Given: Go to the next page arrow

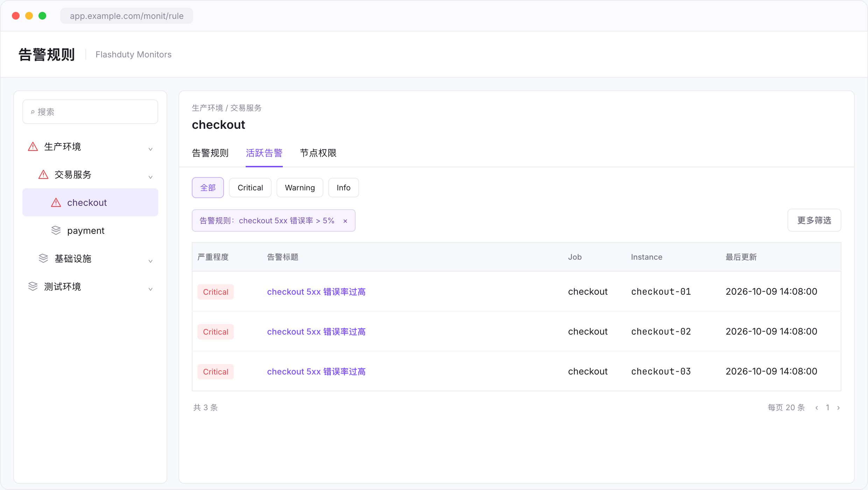Looking at the screenshot, I should click(838, 407).
